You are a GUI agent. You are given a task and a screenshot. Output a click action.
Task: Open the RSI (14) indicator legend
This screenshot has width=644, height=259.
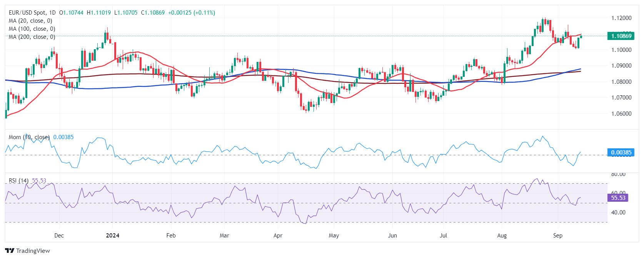click(18, 181)
